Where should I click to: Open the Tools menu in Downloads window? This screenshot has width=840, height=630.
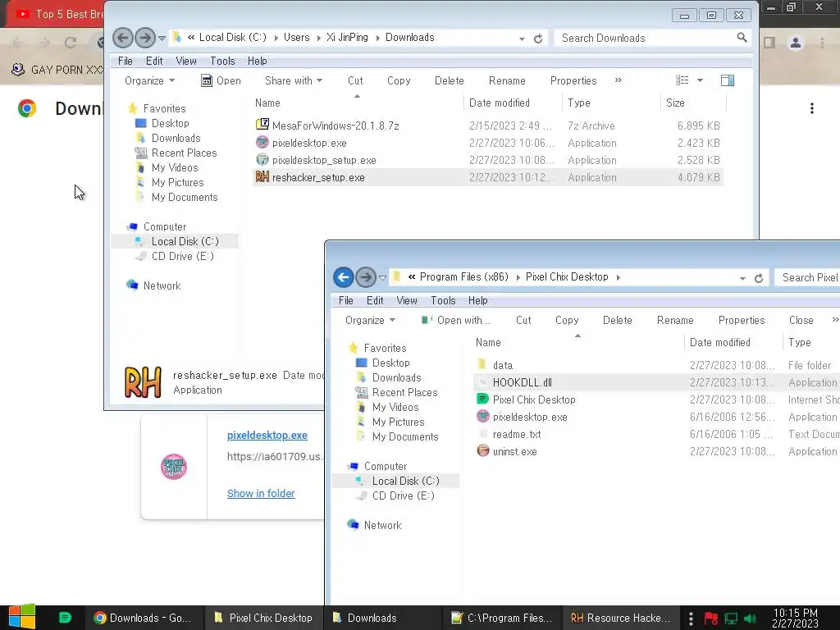(222, 61)
